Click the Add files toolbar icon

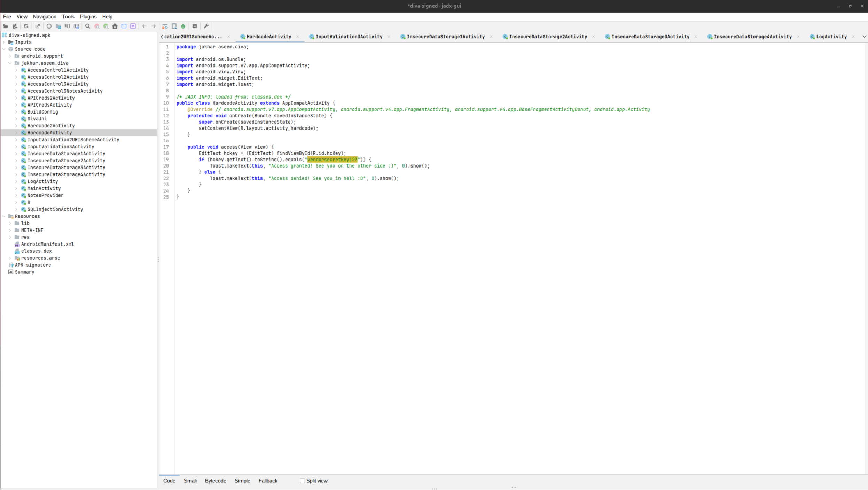click(15, 26)
